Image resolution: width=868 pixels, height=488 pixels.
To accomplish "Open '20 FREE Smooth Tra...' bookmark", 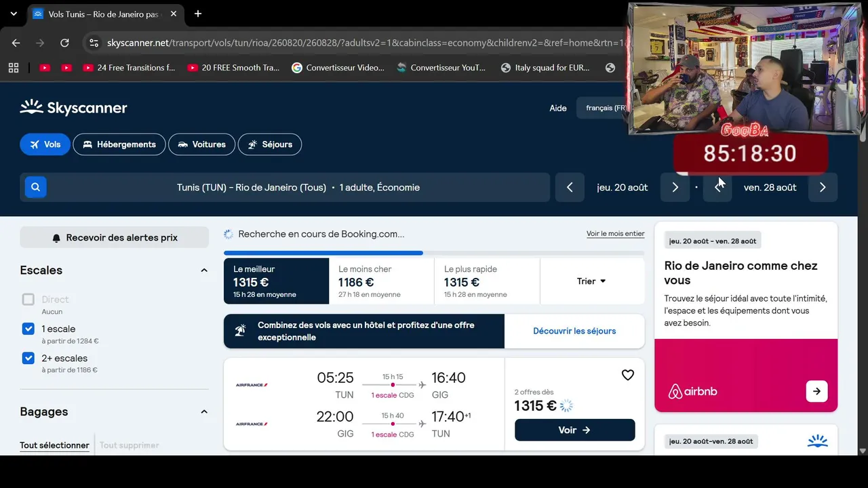I will click(233, 68).
